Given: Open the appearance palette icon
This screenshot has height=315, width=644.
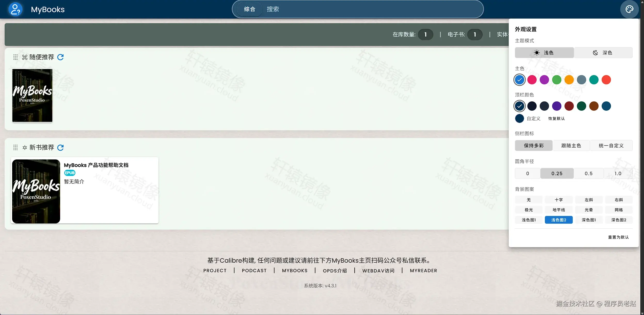Looking at the screenshot, I should coord(629,9).
